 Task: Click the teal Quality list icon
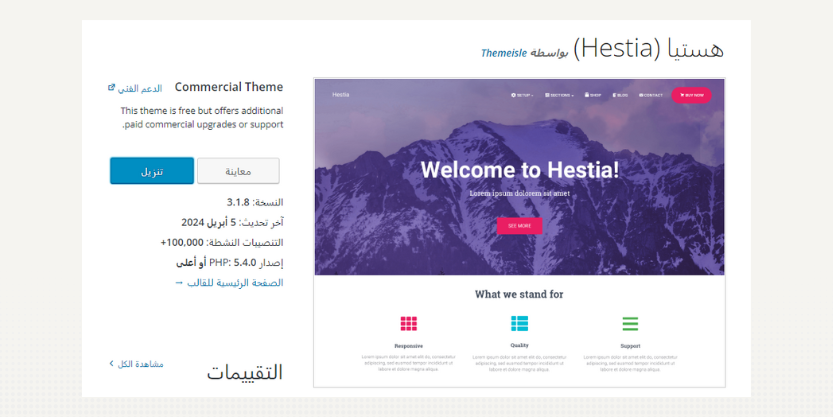coord(520,323)
